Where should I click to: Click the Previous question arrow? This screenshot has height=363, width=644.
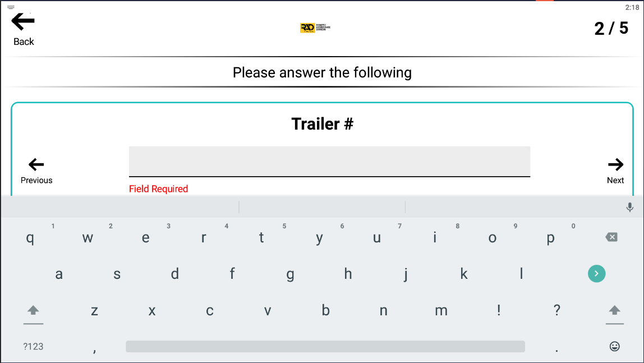pos(36,164)
